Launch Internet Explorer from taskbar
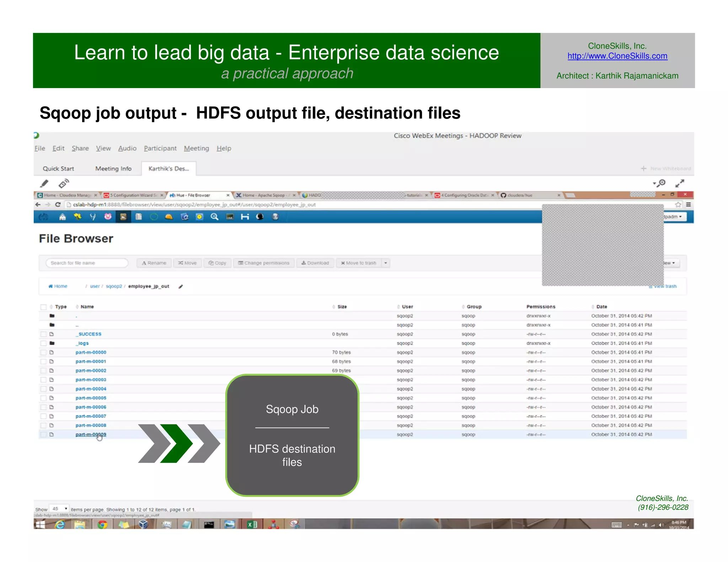 point(60,524)
